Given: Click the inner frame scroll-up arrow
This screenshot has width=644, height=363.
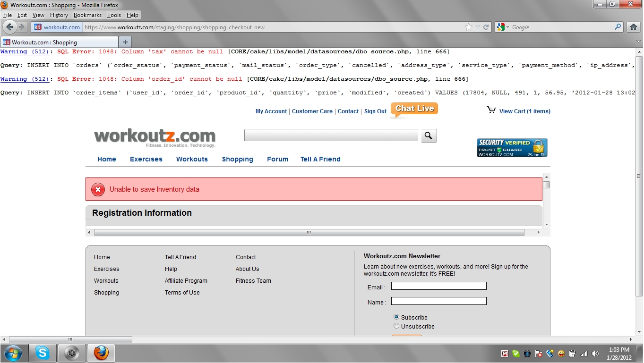Looking at the screenshot, I should tap(546, 176).
